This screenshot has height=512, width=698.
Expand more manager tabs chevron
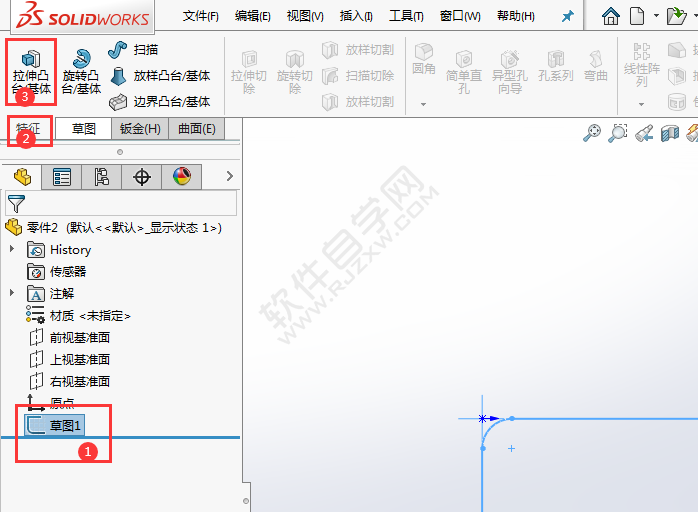[230, 176]
